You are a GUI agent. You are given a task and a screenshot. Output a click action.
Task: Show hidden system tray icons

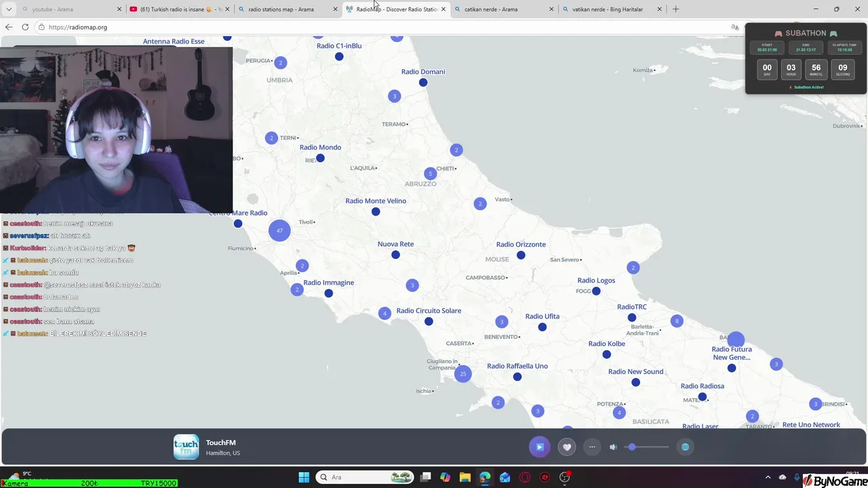coord(768,477)
